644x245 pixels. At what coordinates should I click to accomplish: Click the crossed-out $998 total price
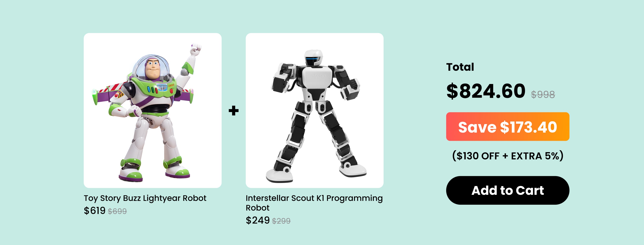click(543, 95)
